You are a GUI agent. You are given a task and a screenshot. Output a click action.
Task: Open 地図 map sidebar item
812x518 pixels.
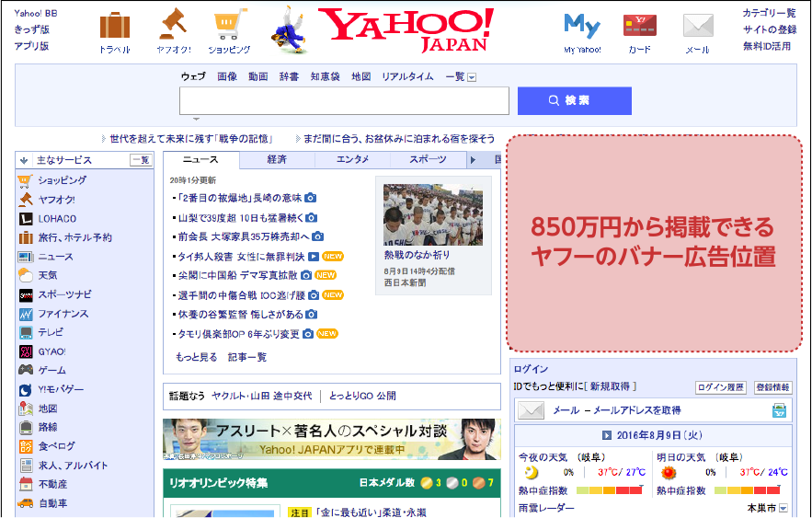coord(48,409)
